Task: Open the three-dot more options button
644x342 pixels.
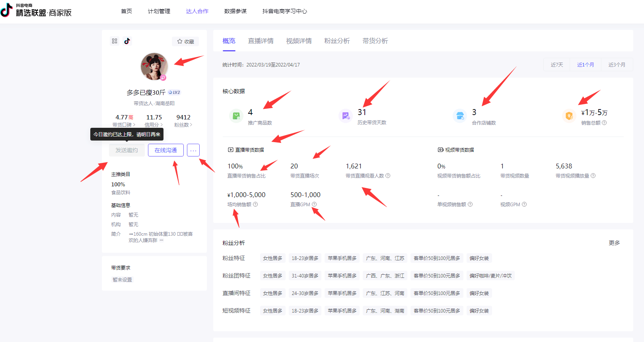Action: tap(193, 150)
